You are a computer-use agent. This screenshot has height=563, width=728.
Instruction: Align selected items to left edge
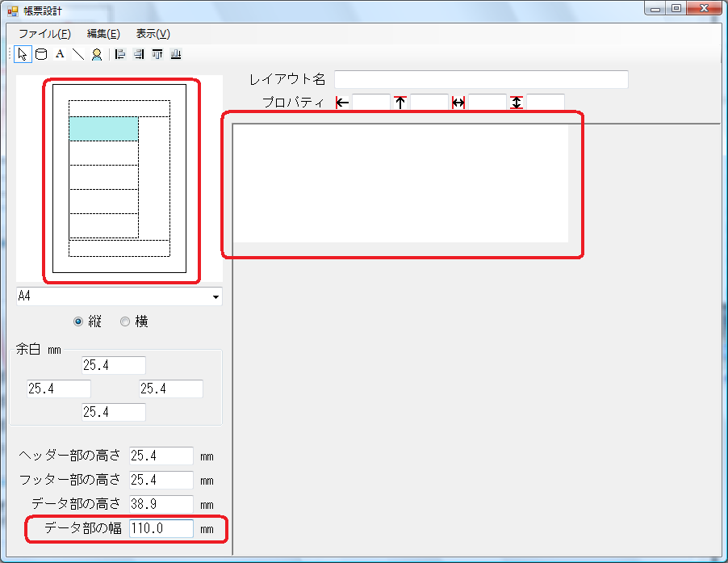click(x=120, y=54)
